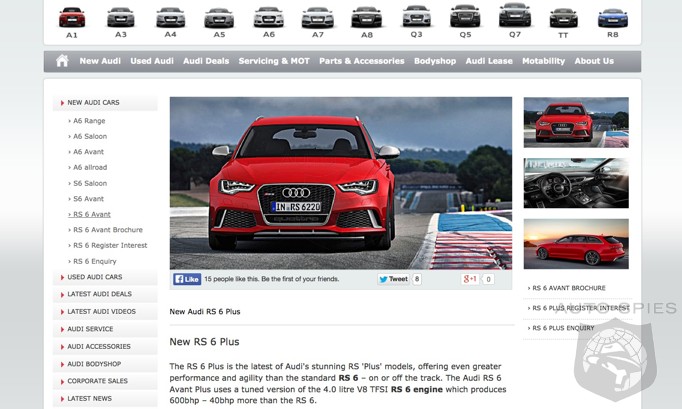682x409 pixels.
Task: Open the Audi Deals menu item
Action: [x=204, y=61]
